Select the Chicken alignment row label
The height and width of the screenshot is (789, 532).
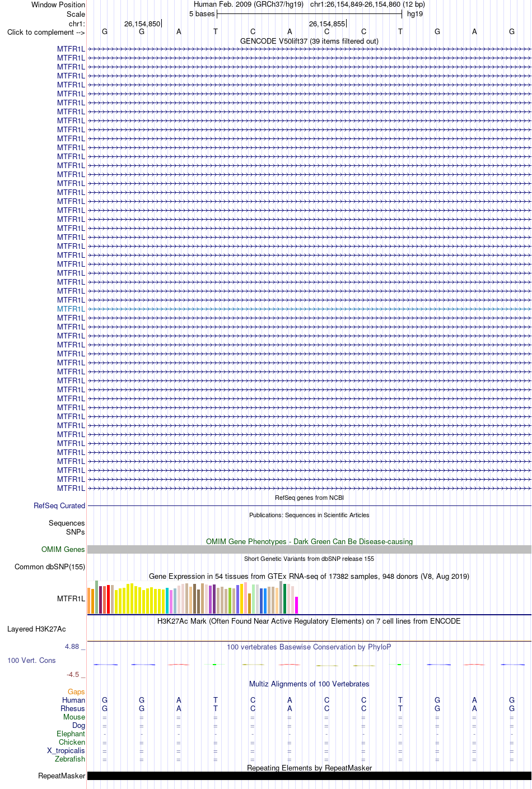[72, 742]
